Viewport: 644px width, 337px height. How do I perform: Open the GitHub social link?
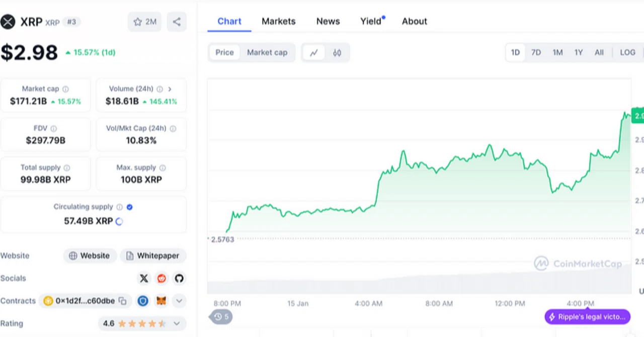point(179,278)
